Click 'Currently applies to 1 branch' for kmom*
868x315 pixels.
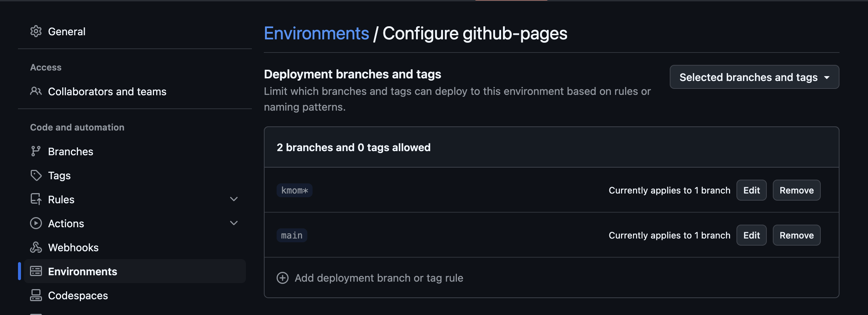tap(669, 190)
